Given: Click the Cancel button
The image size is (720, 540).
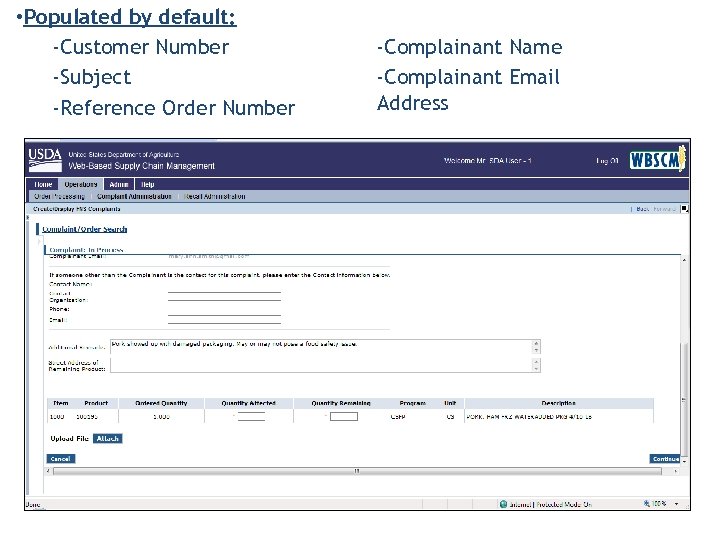Looking at the screenshot, I should pos(61,459).
